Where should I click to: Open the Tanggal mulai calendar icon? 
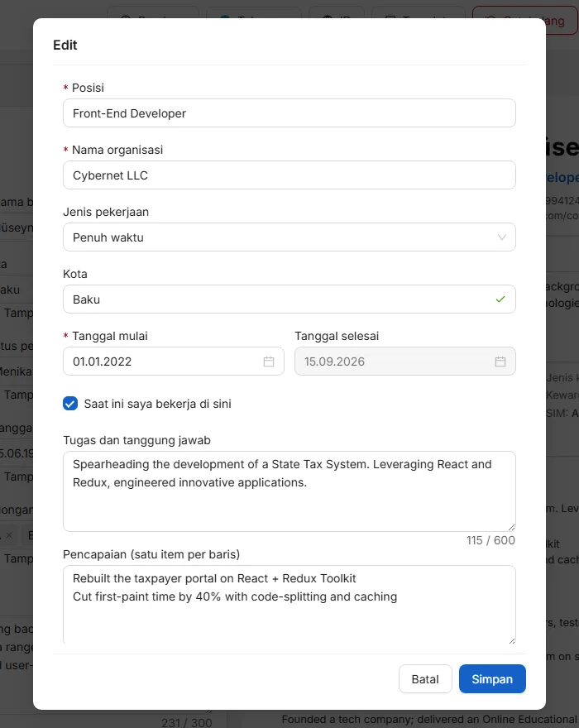pos(269,362)
